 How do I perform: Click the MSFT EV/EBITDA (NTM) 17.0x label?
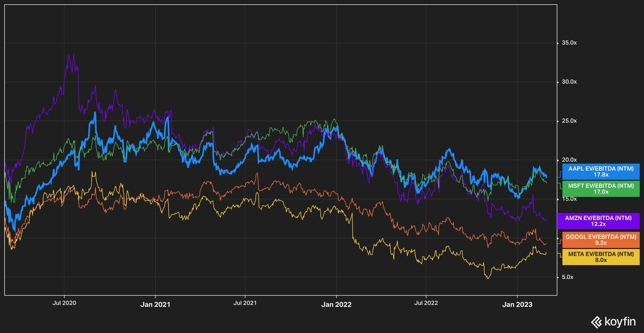601,189
